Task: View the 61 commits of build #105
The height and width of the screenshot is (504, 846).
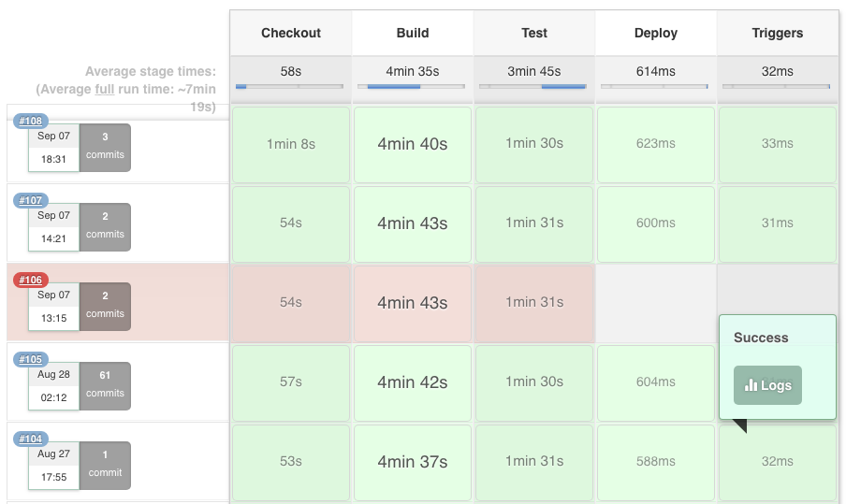Action: pos(105,384)
